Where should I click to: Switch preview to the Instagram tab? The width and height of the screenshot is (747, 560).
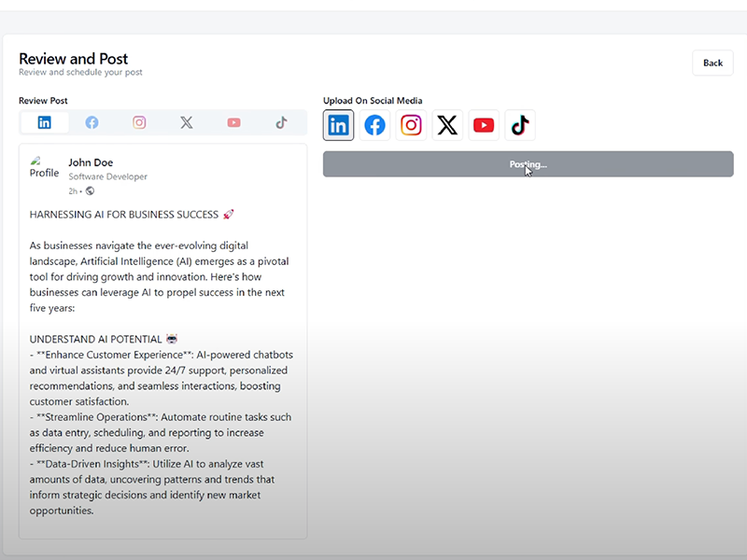(139, 122)
